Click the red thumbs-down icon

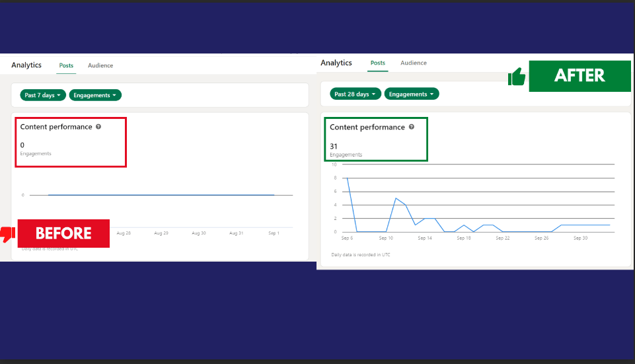point(8,233)
